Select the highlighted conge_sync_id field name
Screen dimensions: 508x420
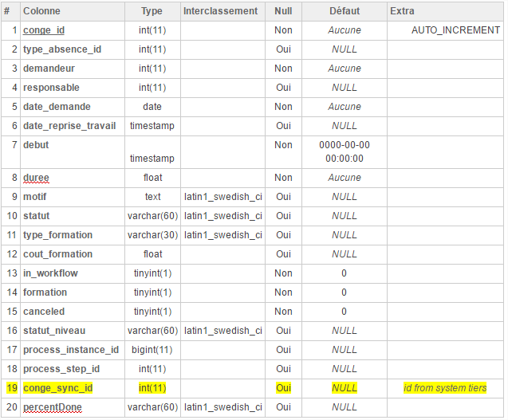pos(57,388)
